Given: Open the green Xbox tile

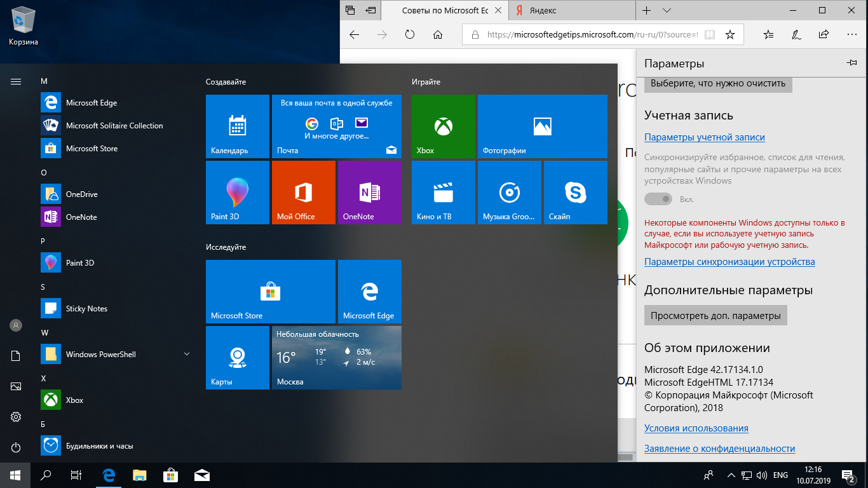Looking at the screenshot, I should (x=444, y=126).
